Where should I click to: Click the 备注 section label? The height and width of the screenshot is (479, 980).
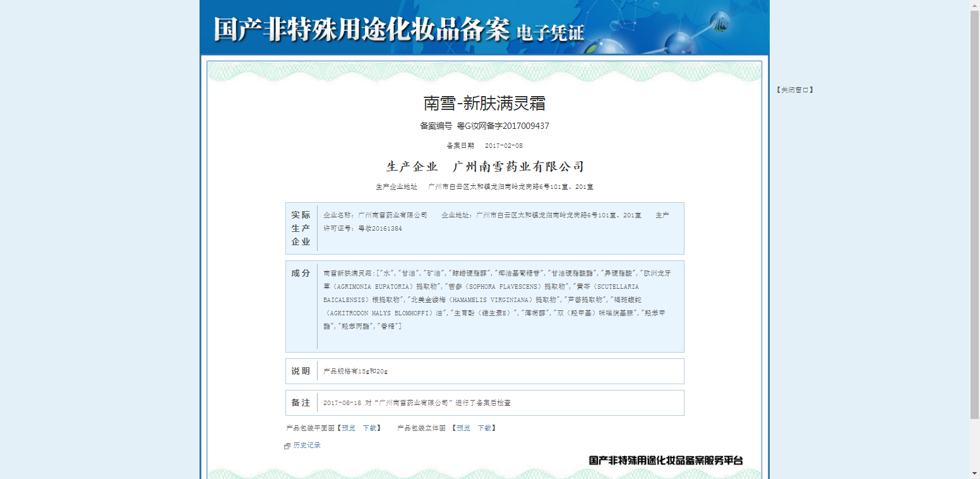(x=301, y=403)
